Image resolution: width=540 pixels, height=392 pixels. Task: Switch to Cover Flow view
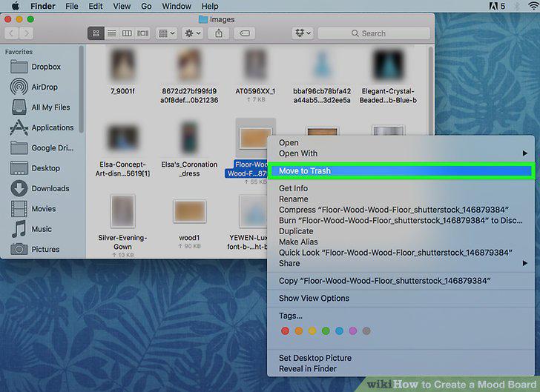[142, 33]
